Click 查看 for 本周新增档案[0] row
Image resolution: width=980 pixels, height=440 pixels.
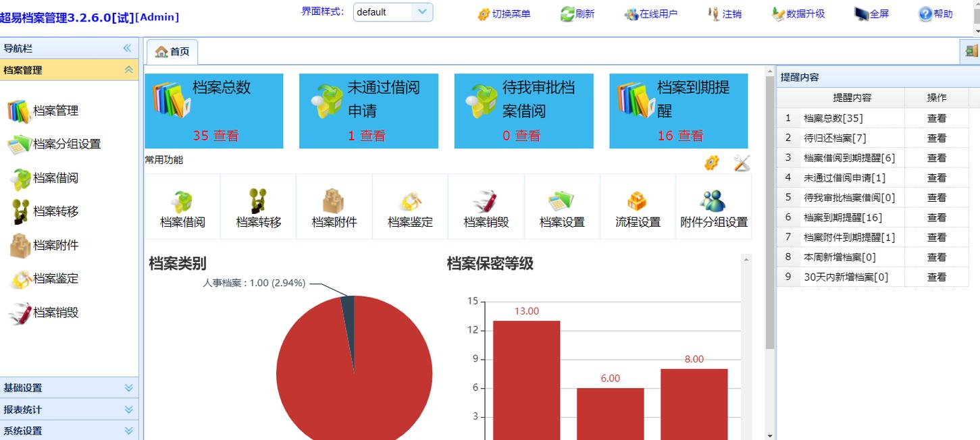937,257
